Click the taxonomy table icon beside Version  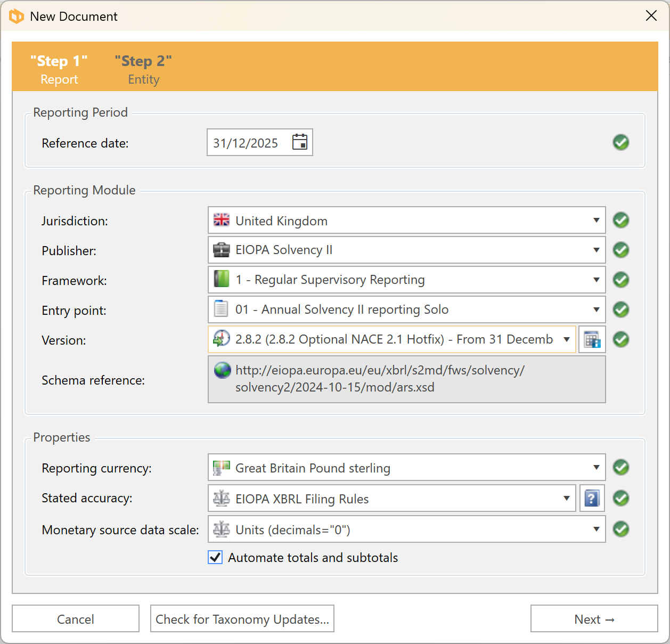(x=592, y=339)
